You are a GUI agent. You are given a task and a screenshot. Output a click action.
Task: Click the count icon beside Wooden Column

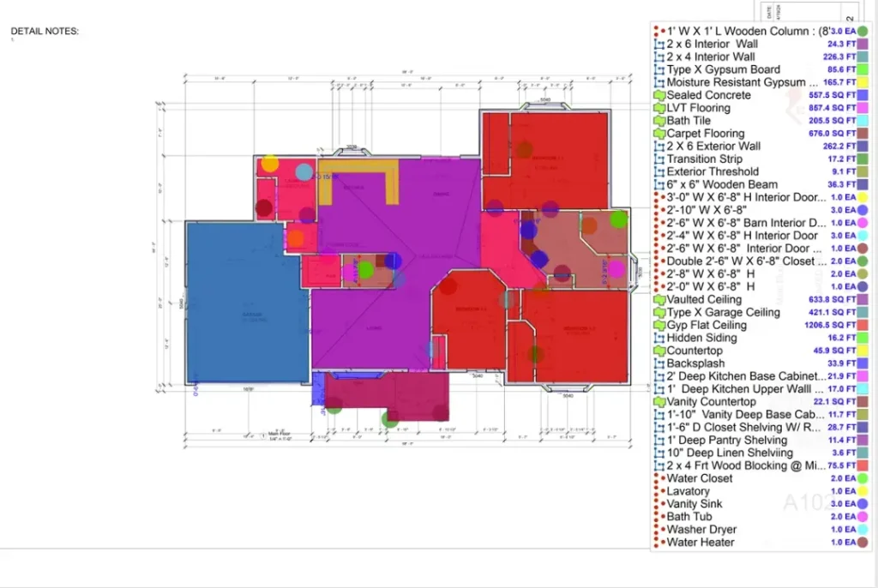658,32
